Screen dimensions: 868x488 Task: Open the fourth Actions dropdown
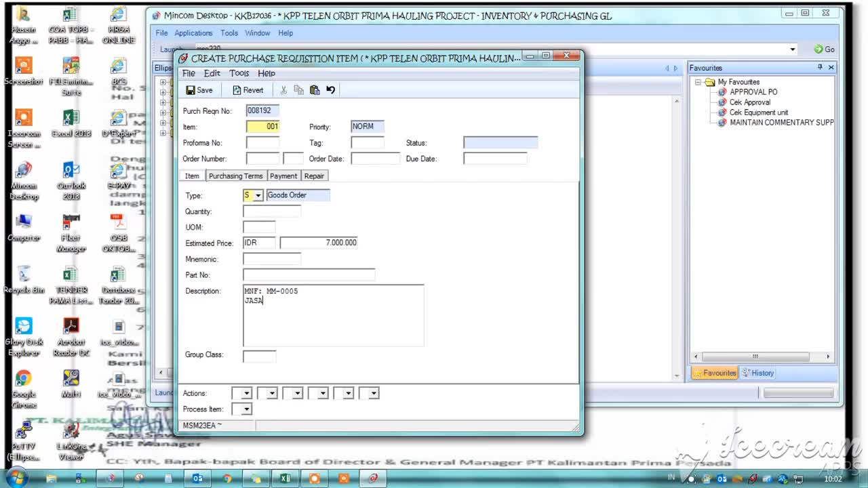click(323, 393)
